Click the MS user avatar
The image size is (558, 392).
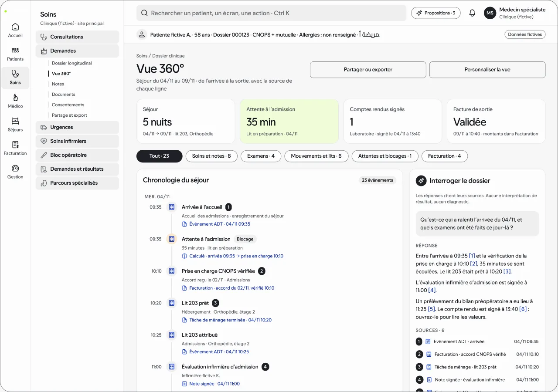tap(490, 13)
